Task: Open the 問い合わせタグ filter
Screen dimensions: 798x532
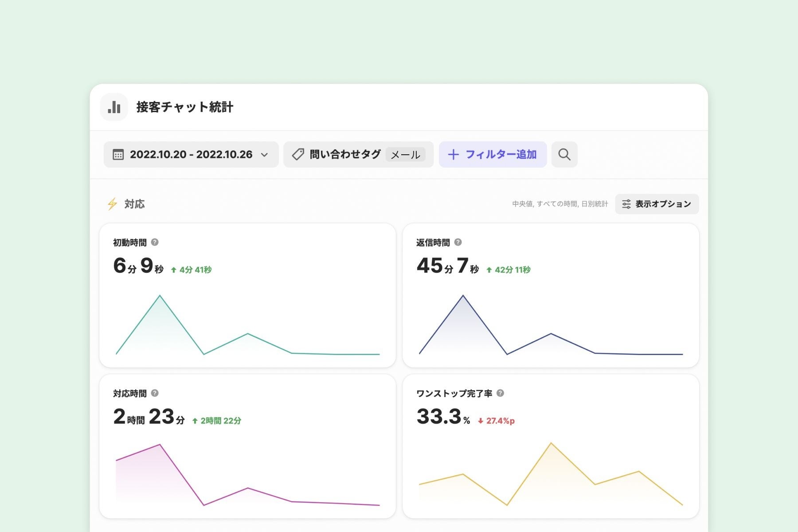Action: click(x=345, y=154)
